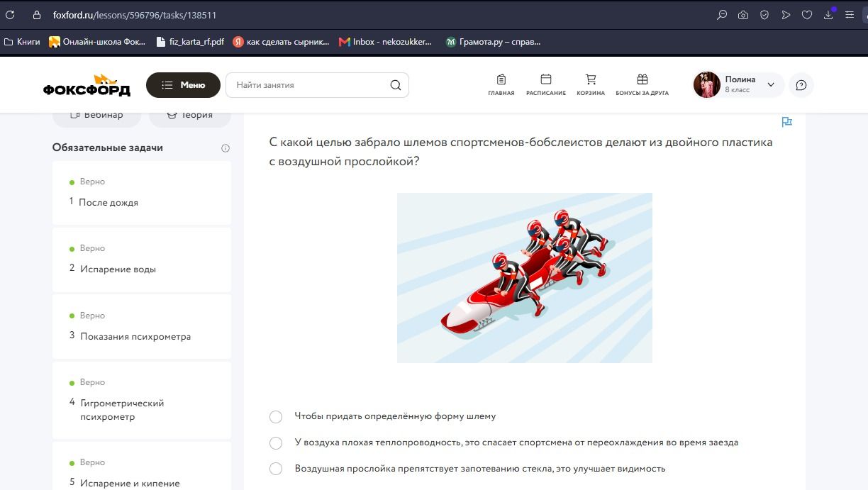Select answer about плохая теплопроводность воздуха
868x490 pixels.
tap(276, 443)
